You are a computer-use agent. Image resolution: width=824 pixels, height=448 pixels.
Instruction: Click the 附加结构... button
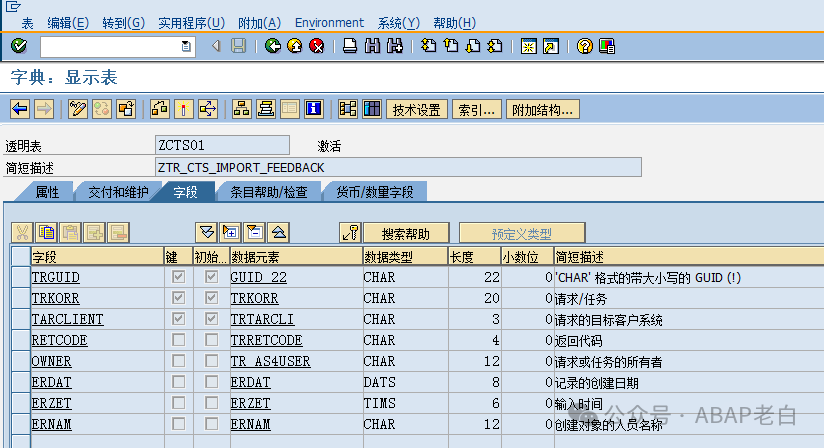pos(543,110)
